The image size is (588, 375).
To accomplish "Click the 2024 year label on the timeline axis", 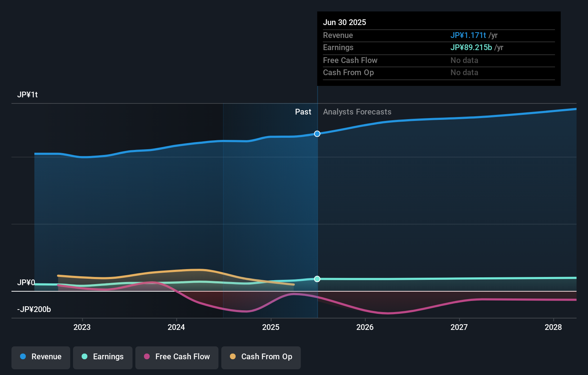I will point(176,327).
